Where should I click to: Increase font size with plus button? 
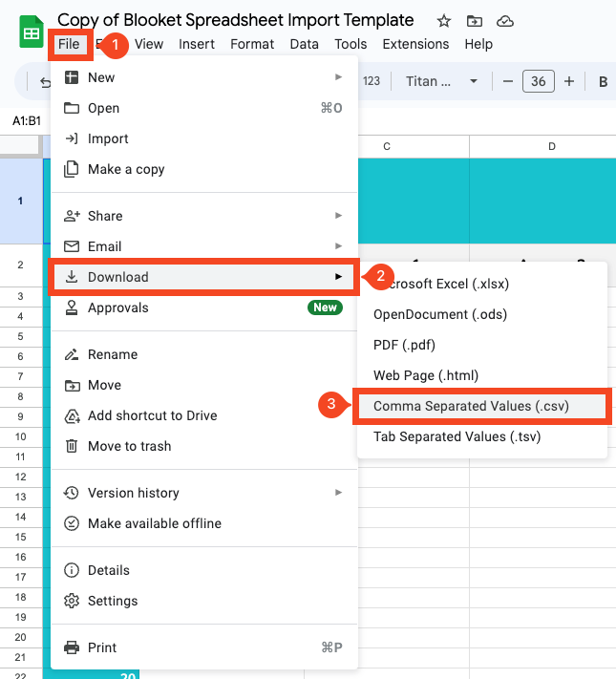(x=569, y=81)
